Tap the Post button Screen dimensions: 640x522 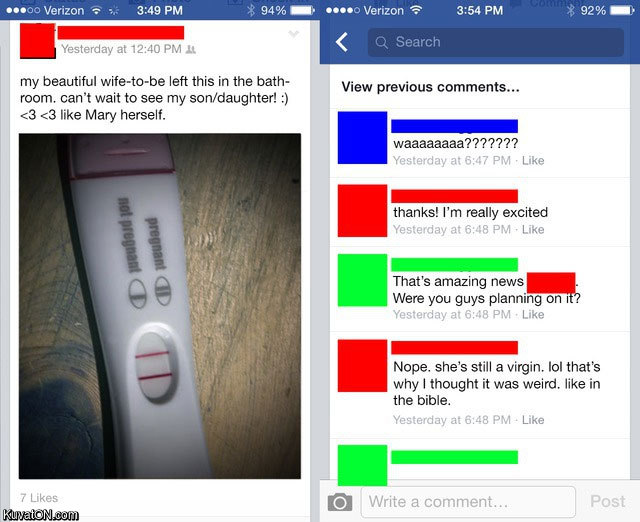click(x=607, y=501)
